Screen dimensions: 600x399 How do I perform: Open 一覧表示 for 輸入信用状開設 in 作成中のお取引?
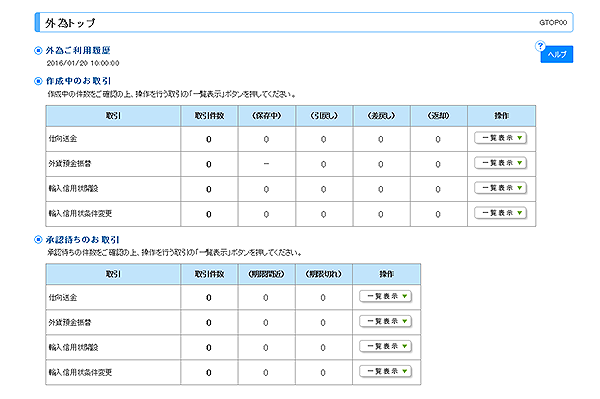point(501,188)
